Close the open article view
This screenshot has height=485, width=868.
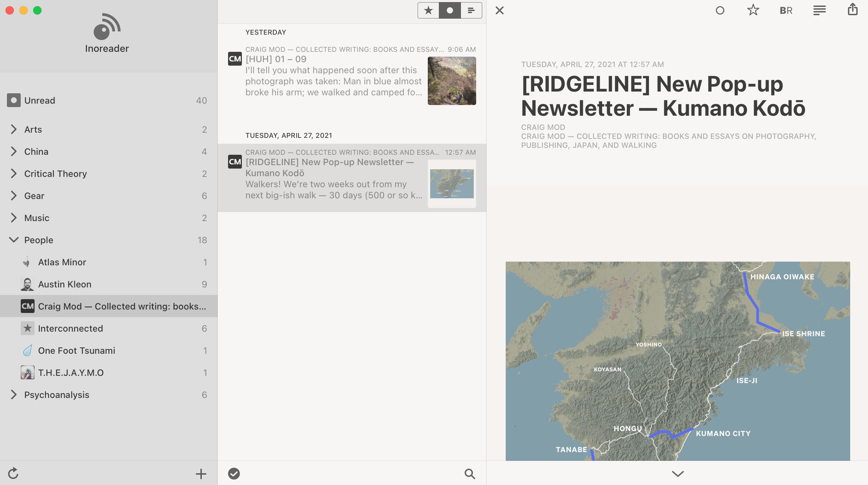(500, 10)
